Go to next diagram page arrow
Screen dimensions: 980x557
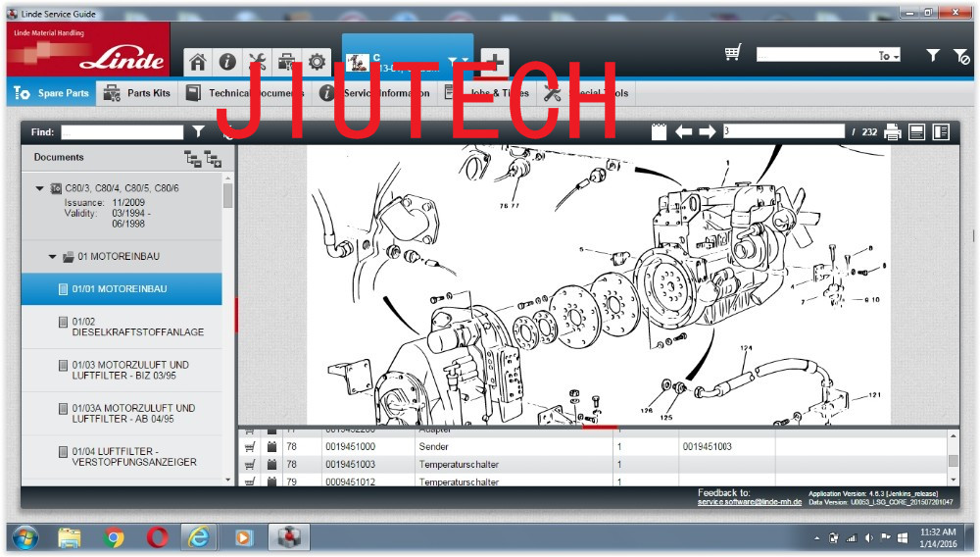tap(707, 132)
